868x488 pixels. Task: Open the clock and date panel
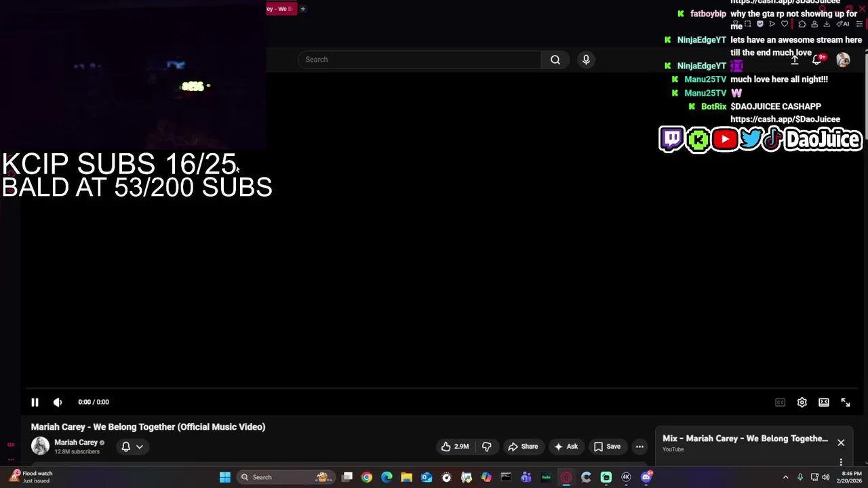click(x=850, y=477)
